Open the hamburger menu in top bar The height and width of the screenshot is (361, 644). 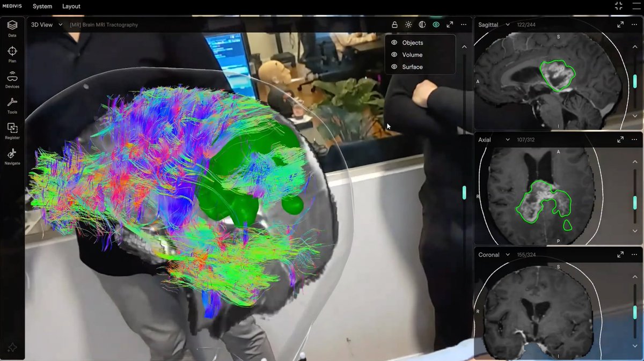[x=636, y=6]
